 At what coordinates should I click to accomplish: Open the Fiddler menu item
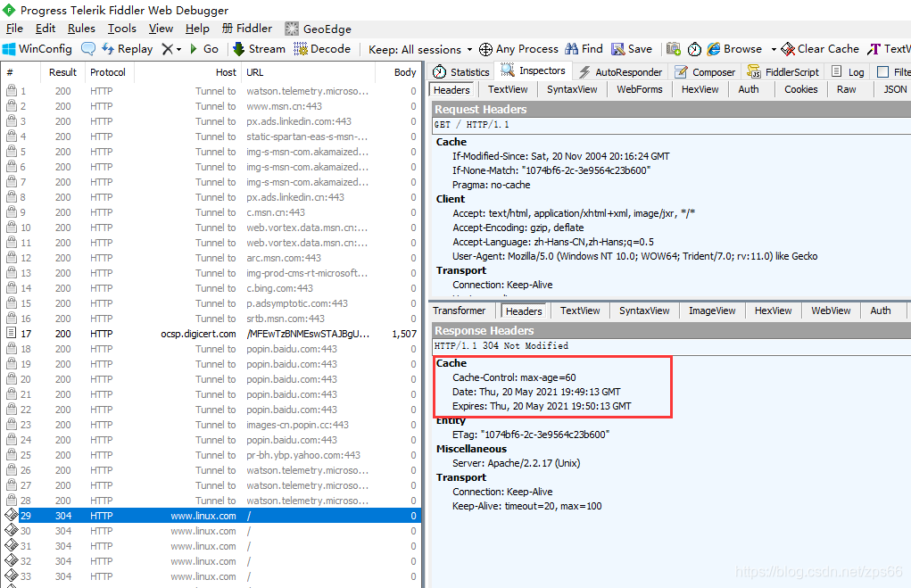tap(247, 29)
